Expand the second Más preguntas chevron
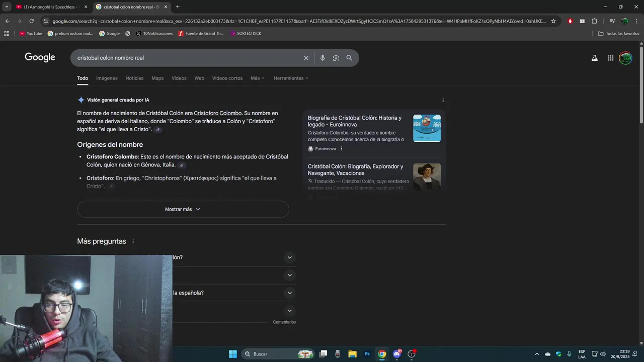Screen dimensions: 644x362 (x=289, y=275)
